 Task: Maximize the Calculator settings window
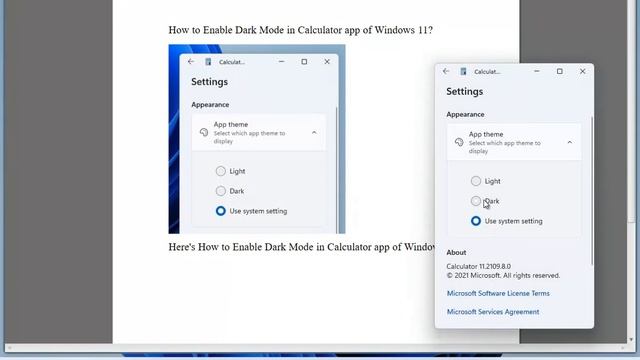(560, 71)
